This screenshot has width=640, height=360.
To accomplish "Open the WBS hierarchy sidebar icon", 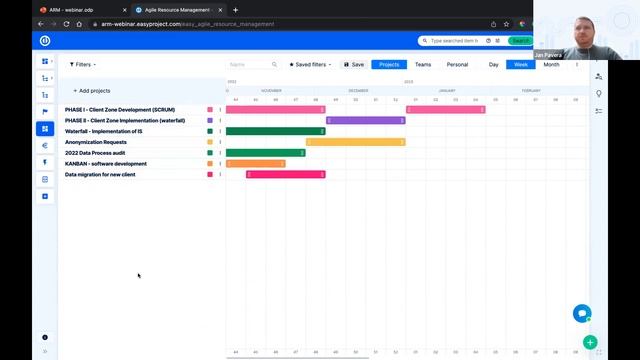I will point(45,95).
